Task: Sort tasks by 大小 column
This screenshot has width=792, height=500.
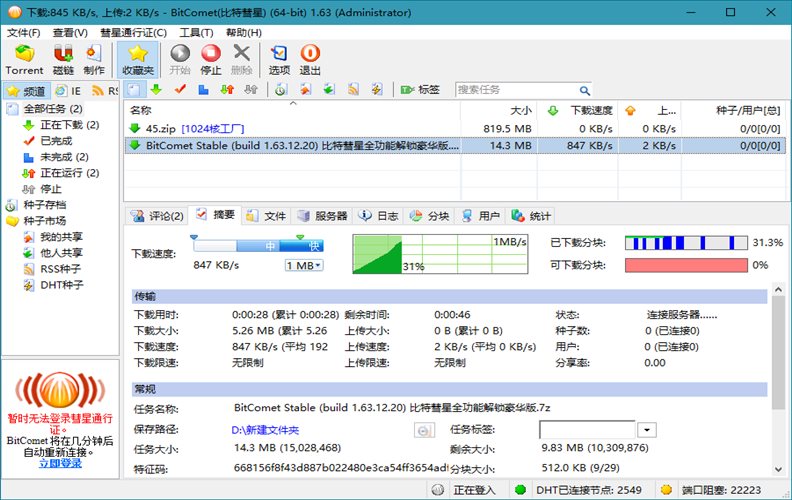Action: [x=499, y=110]
